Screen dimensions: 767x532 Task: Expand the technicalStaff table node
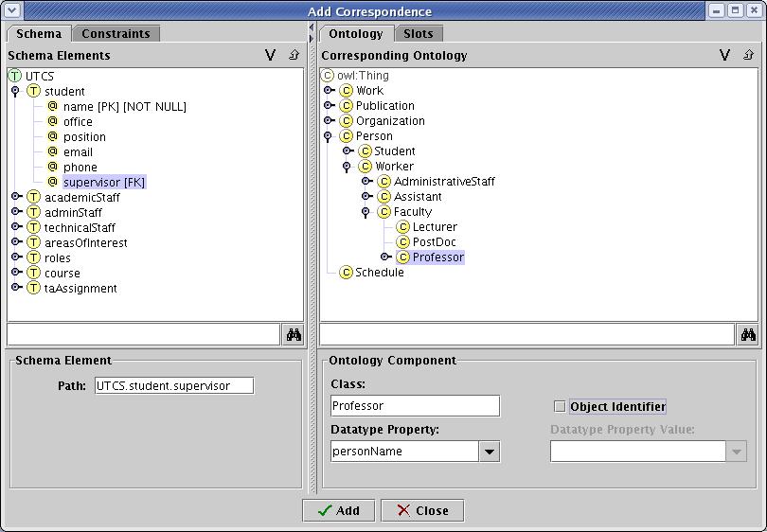click(x=17, y=227)
